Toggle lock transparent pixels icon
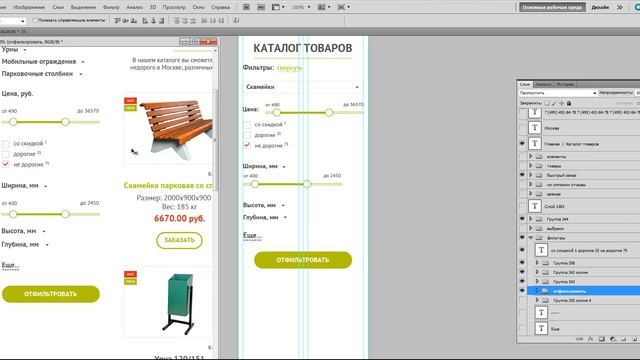640x360 pixels. coord(547,103)
